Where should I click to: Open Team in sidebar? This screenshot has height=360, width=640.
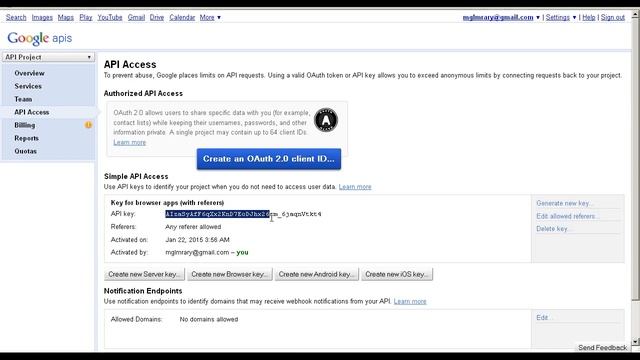23,99
